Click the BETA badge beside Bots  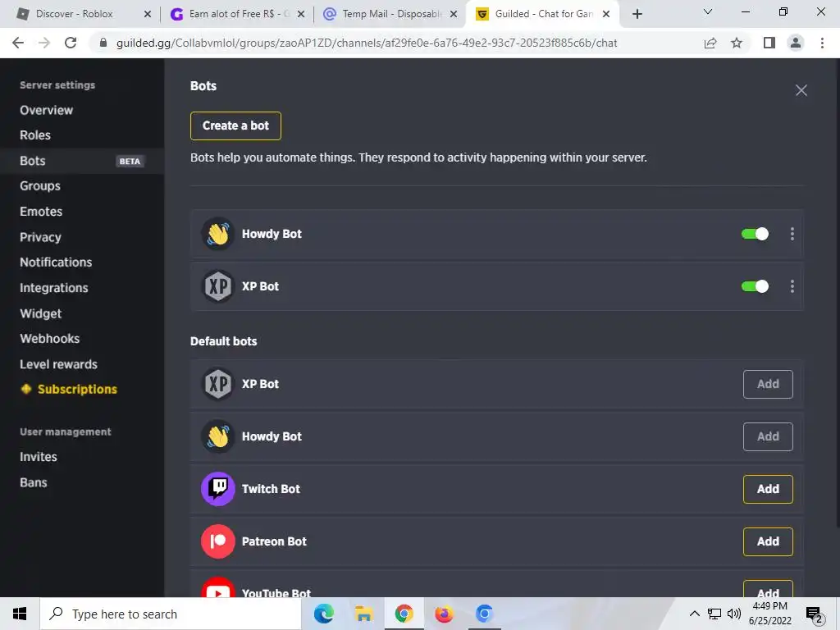[x=130, y=162]
